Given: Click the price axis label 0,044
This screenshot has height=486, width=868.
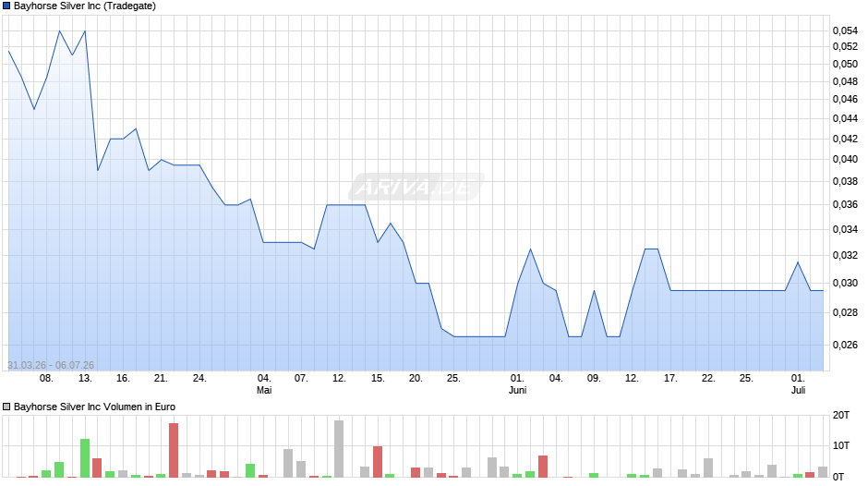Looking at the screenshot, I should 845,118.
